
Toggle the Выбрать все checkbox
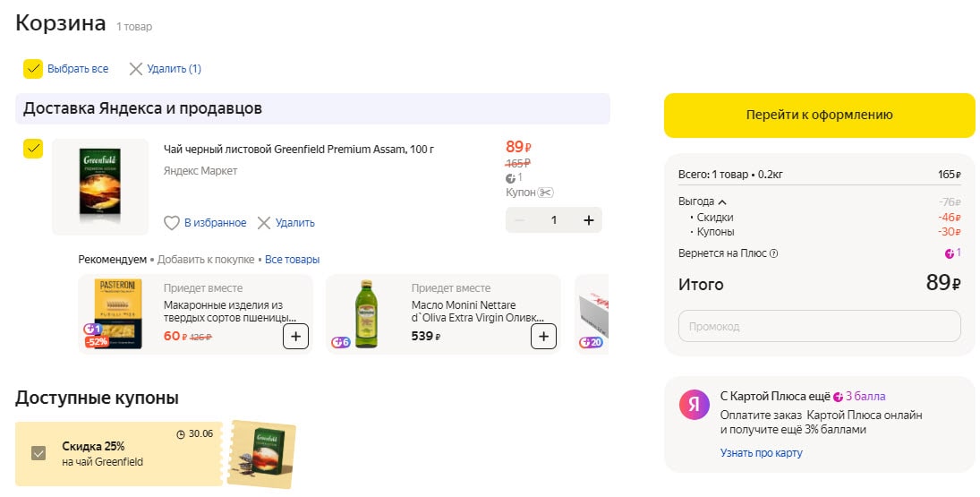tap(33, 69)
